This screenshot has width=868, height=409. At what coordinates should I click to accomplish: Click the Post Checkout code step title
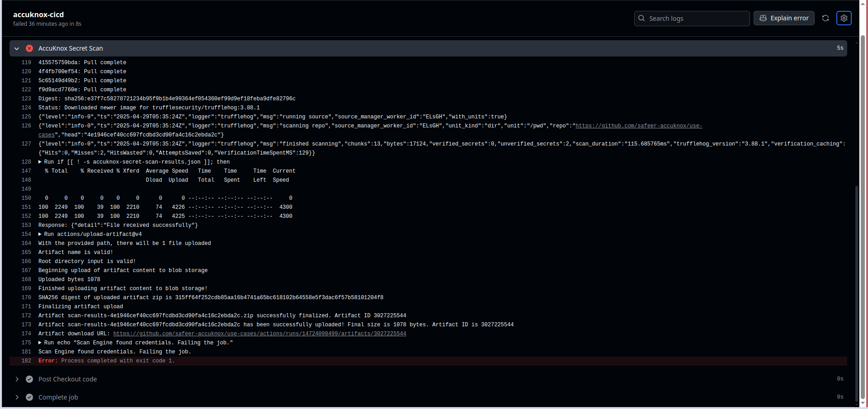click(x=67, y=379)
